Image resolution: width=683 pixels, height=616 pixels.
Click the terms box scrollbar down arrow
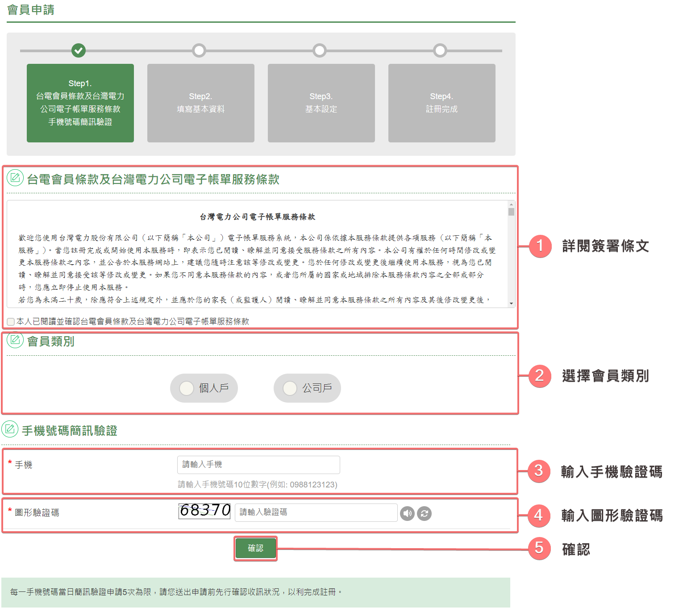tap(511, 304)
